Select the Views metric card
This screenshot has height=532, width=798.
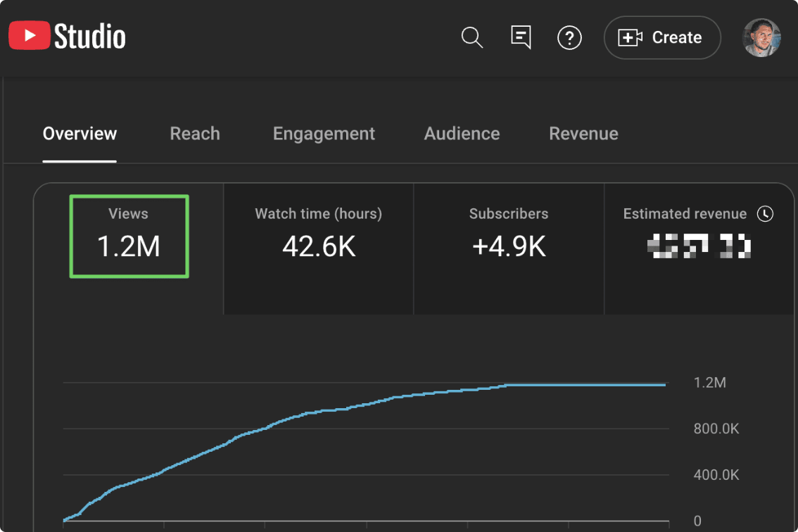click(129, 236)
